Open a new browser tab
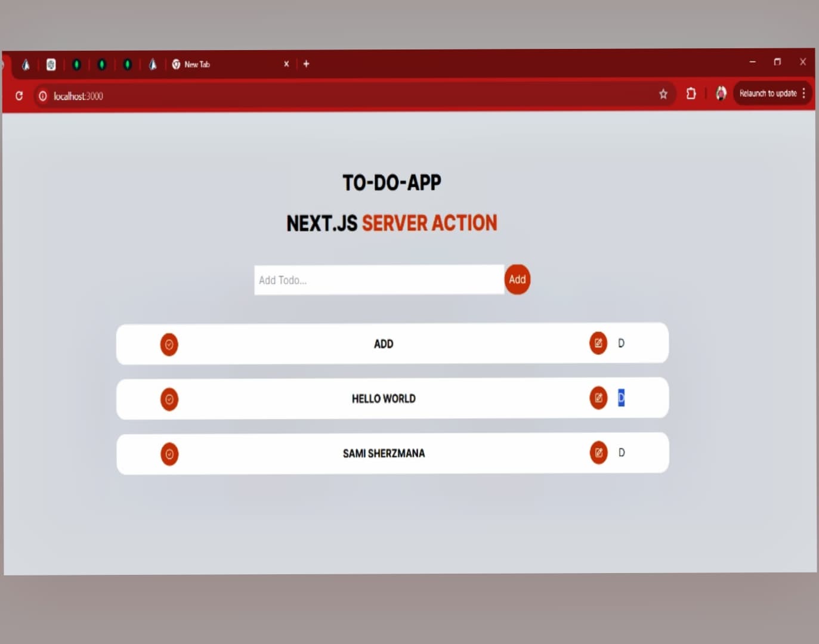This screenshot has height=644, width=819. [x=306, y=64]
